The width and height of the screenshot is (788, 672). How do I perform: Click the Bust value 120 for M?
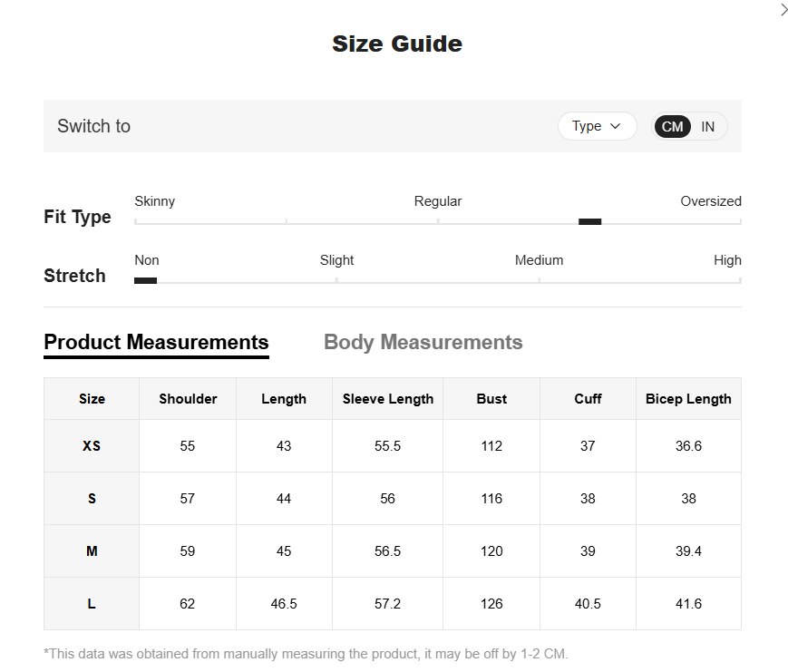(491, 551)
